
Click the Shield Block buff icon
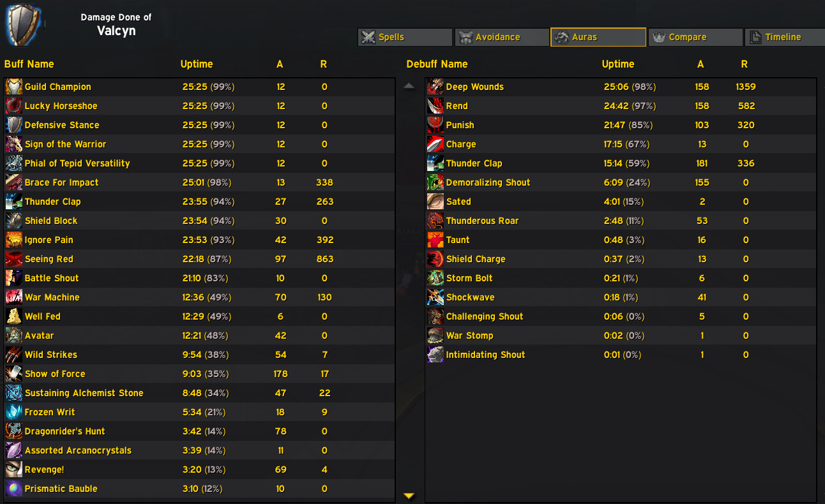[x=14, y=221]
